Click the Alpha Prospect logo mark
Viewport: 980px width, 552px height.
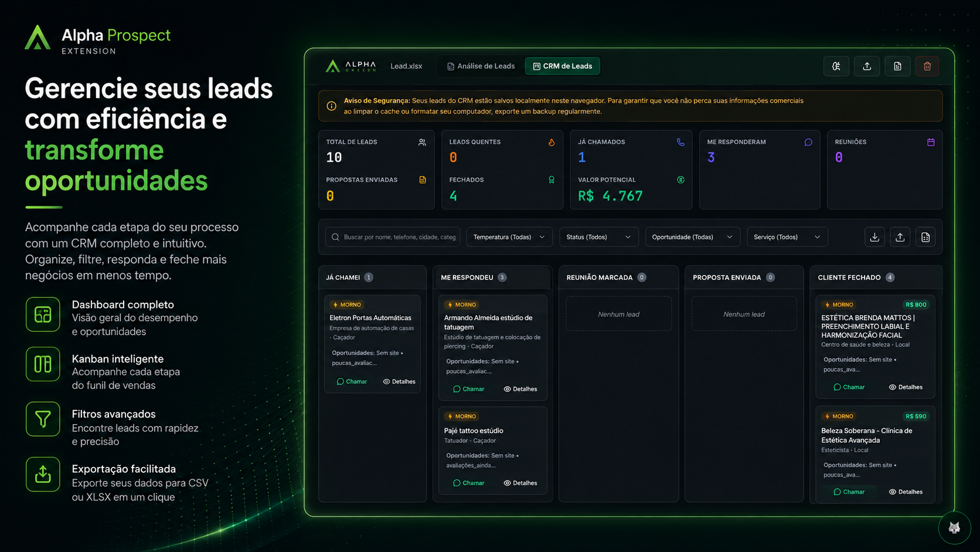[38, 37]
